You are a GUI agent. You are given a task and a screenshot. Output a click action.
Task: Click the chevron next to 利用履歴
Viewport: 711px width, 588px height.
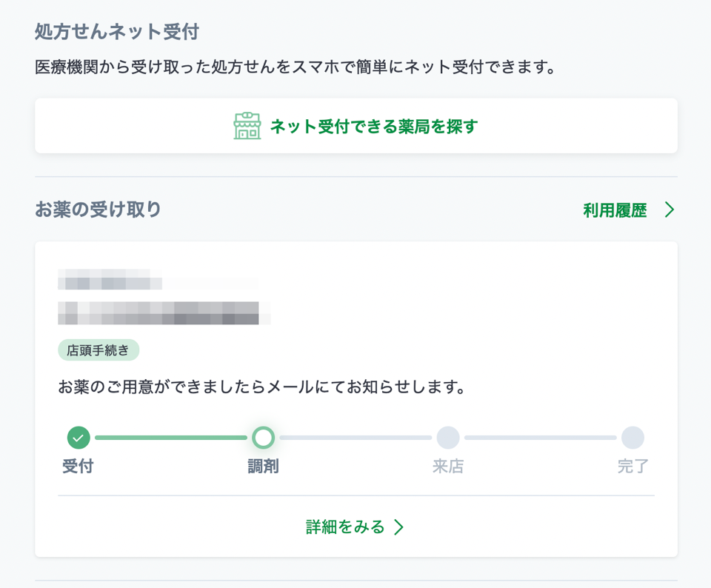(670, 210)
